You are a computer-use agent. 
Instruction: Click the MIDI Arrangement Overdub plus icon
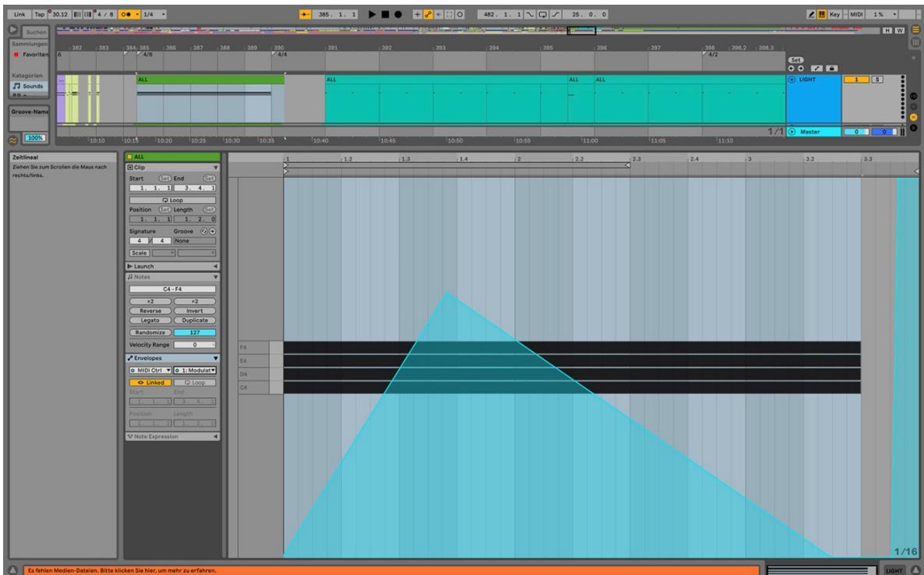[418, 14]
